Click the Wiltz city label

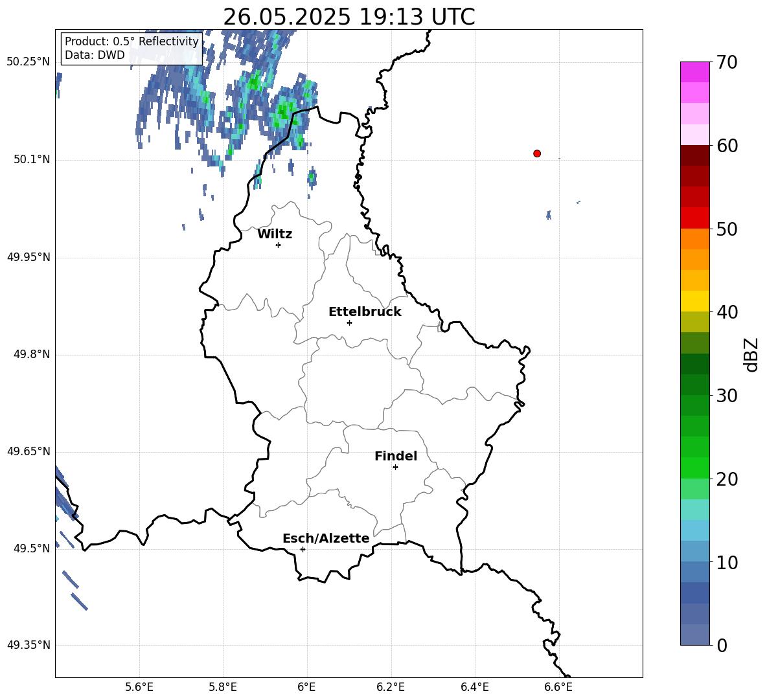[275, 234]
